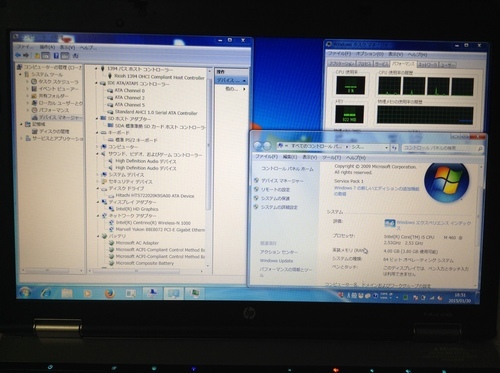
Task: Open Windows Media Player taskbar icon
Action: click(87, 293)
